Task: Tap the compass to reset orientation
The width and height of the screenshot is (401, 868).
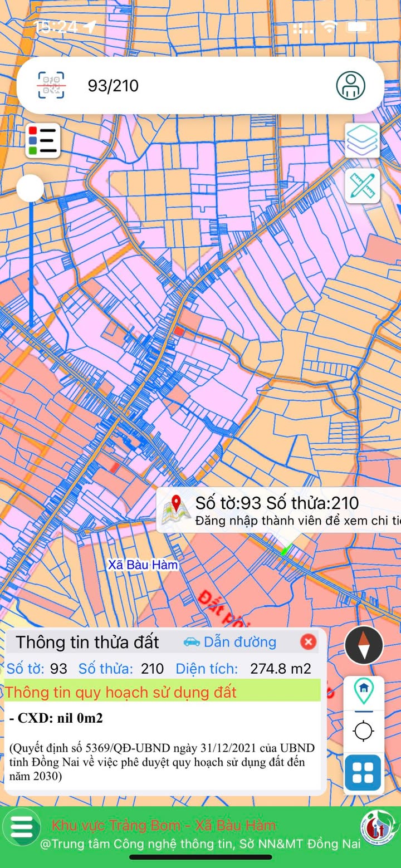Action: [x=364, y=645]
